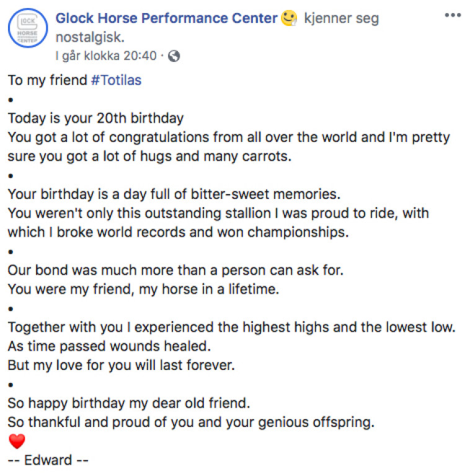Screen dimensions: 470x476
Task: Click the globe public-audience icon
Action: 174,56
